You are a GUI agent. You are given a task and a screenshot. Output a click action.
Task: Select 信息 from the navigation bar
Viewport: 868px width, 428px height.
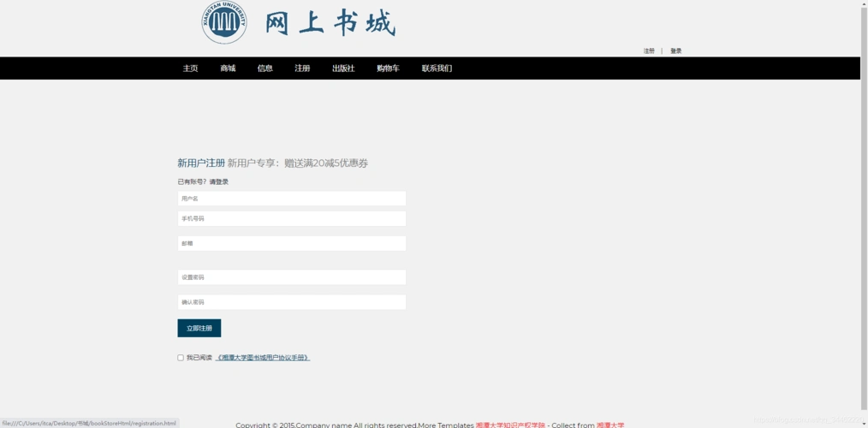[265, 68]
